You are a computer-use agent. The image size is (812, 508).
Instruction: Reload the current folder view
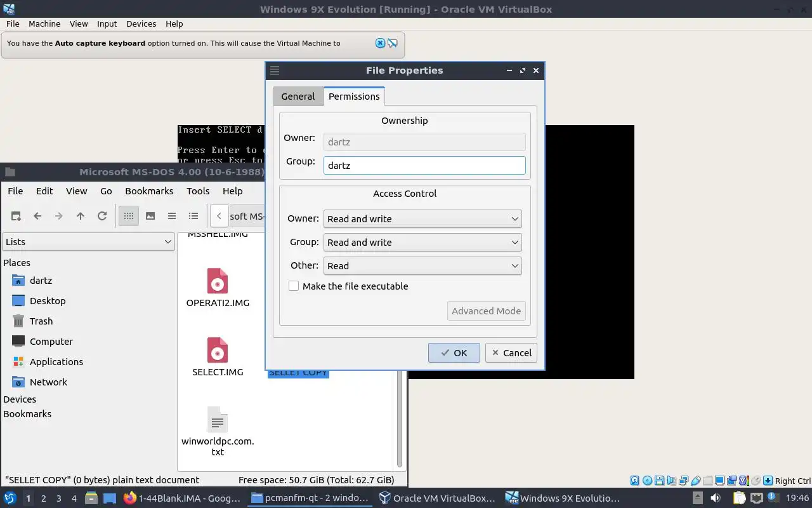pos(102,216)
